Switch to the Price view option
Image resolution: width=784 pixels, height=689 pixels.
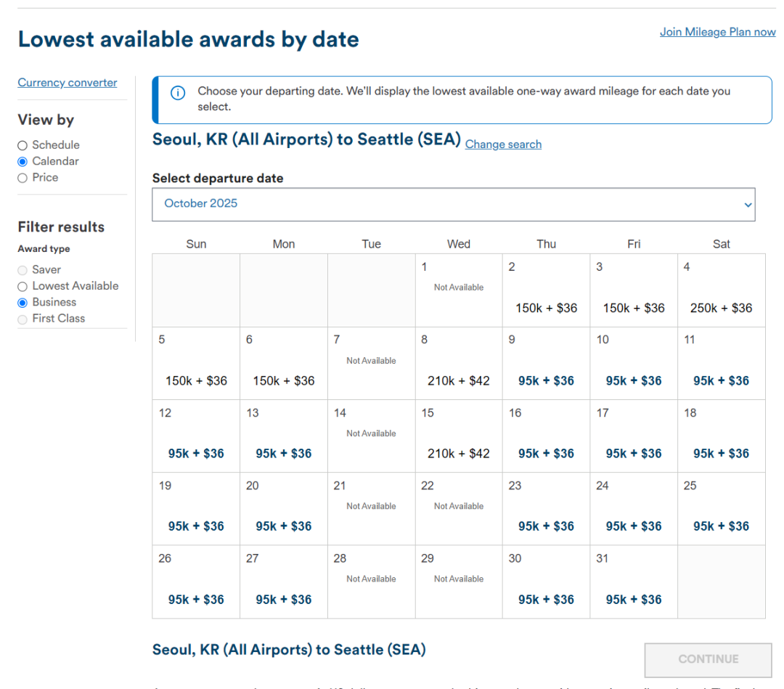[x=23, y=178]
